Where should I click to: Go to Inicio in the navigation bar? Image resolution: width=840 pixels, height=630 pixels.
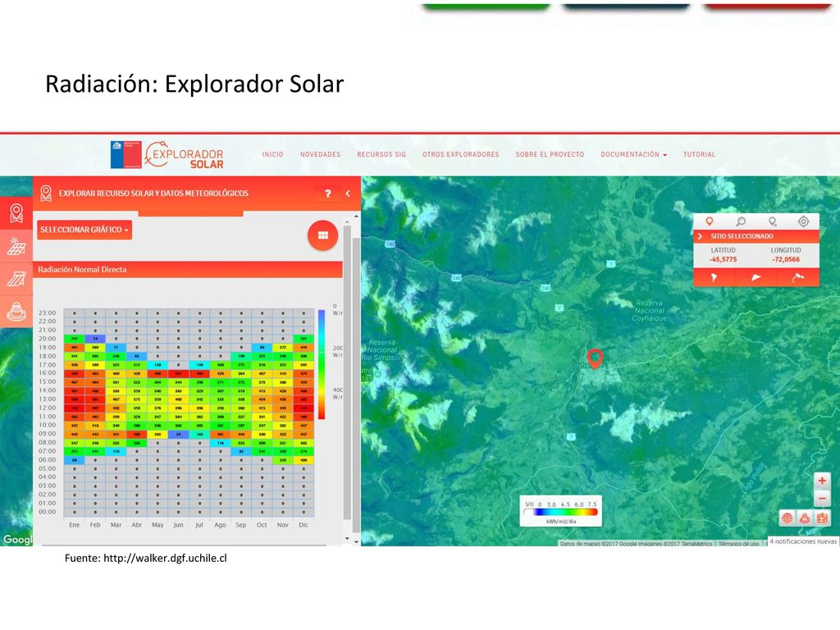tap(272, 154)
